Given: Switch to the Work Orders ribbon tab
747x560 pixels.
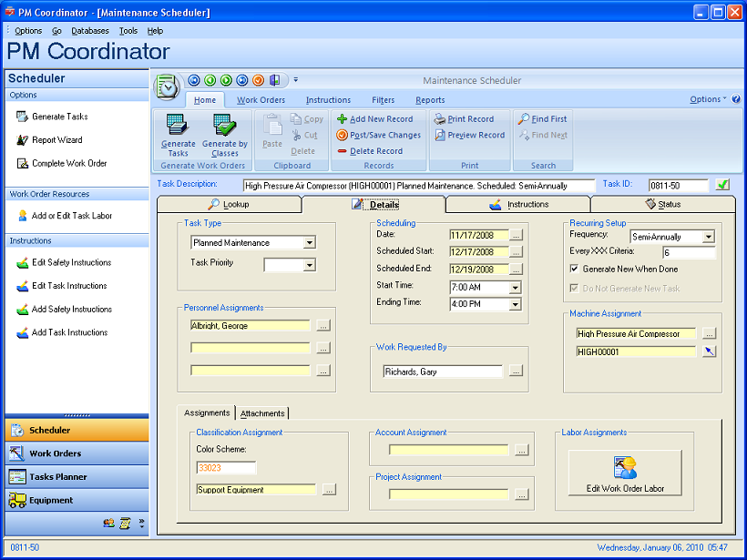Looking at the screenshot, I should click(x=261, y=100).
